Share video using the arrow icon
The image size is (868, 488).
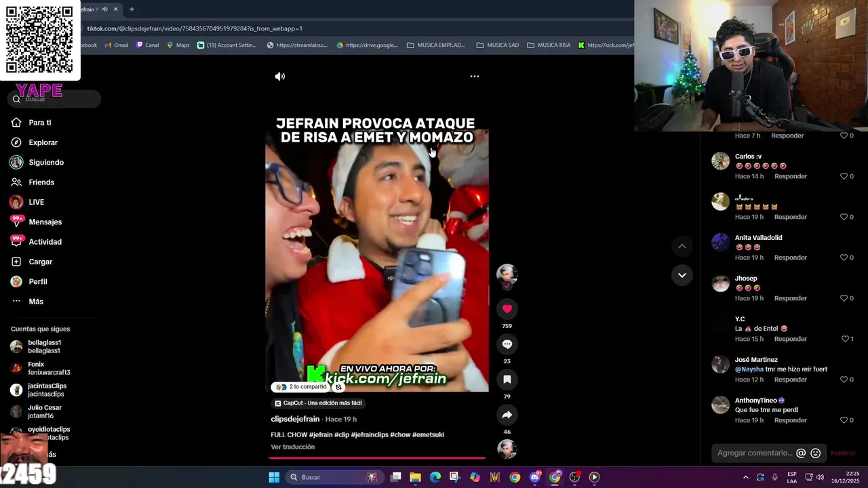507,415
